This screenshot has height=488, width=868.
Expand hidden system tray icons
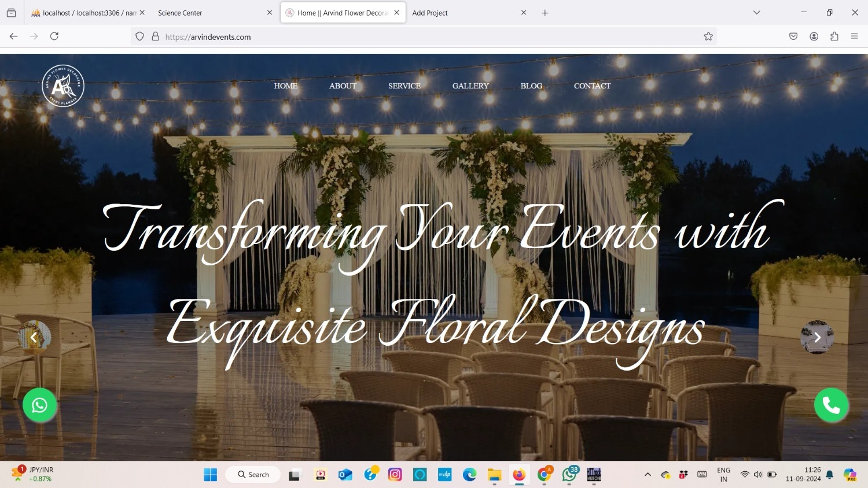[648, 475]
